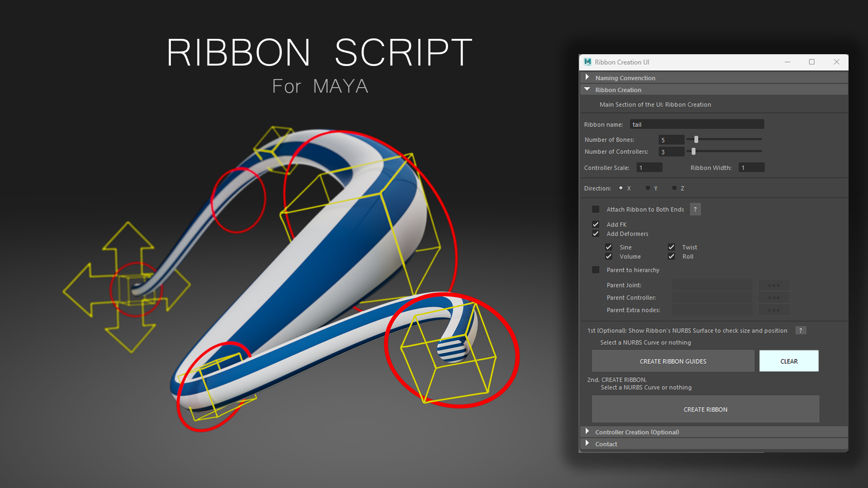Disable the Twist deformer checkbox
This screenshot has height=488, width=868.
pos(671,247)
